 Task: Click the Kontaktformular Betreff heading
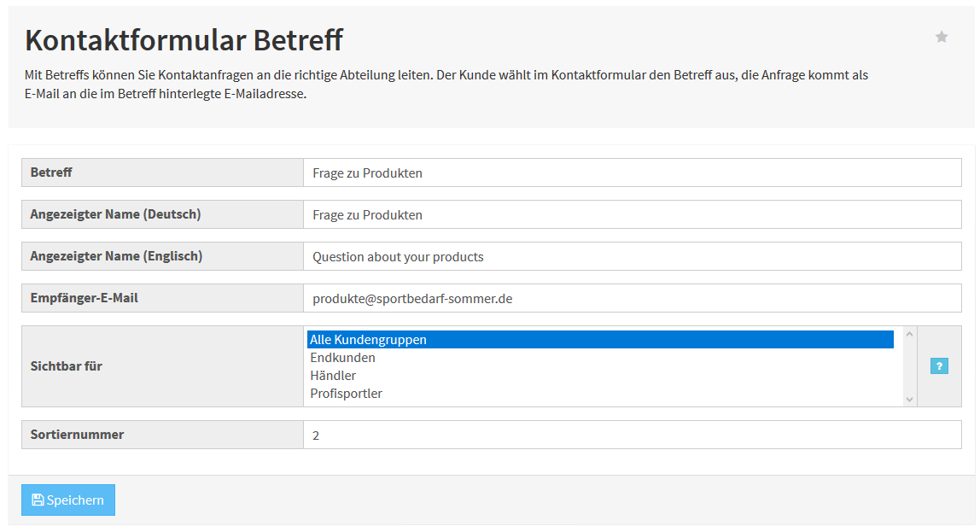click(x=184, y=39)
